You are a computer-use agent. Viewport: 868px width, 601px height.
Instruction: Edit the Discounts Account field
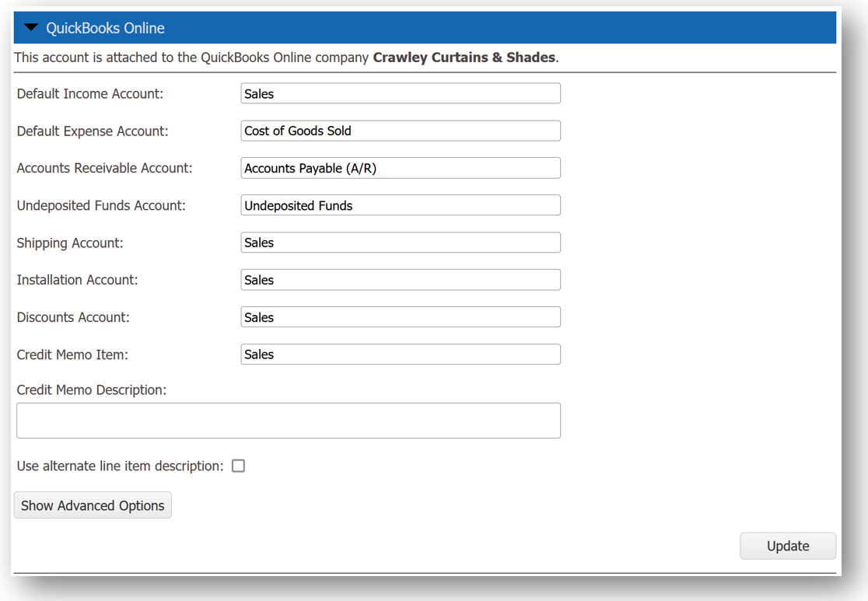401,317
